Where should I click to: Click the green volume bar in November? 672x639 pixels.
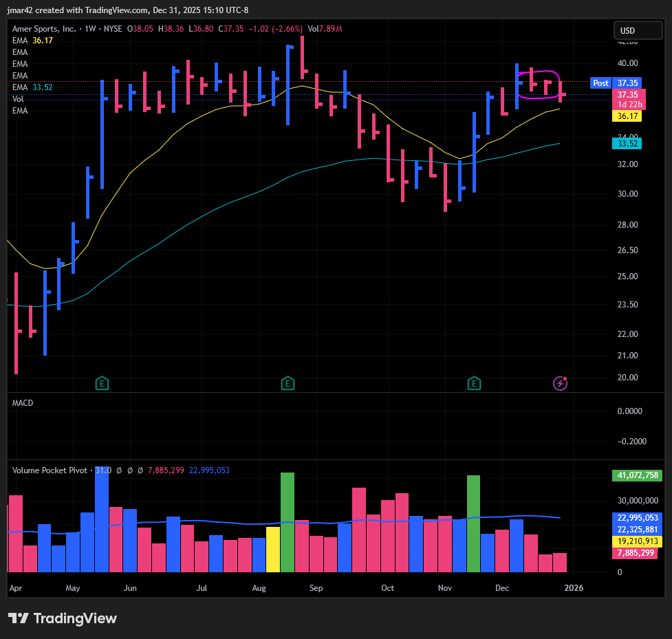pyautogui.click(x=473, y=523)
